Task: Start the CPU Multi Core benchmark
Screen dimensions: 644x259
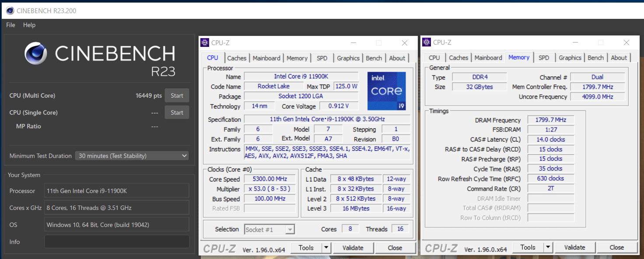Action: tap(177, 96)
